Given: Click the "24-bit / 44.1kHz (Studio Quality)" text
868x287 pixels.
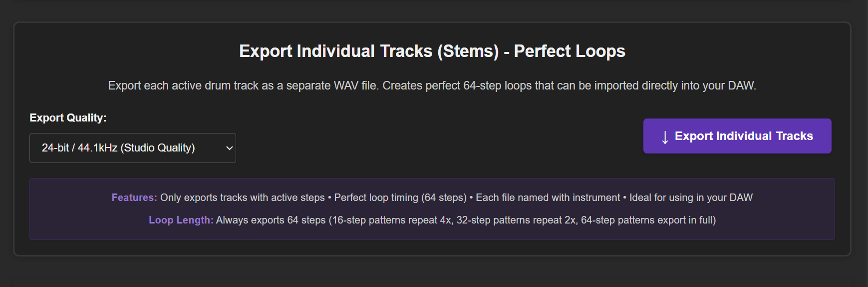Looking at the screenshot, I should 118,148.
